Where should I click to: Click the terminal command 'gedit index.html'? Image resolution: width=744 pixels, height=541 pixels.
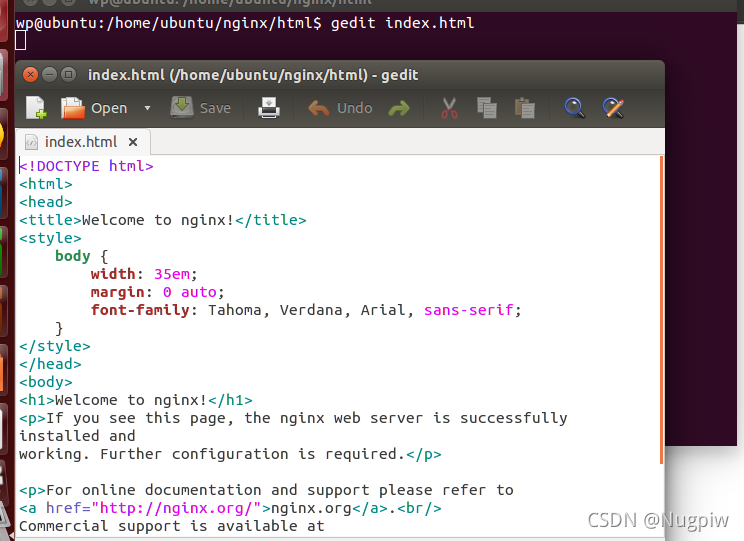tap(402, 23)
